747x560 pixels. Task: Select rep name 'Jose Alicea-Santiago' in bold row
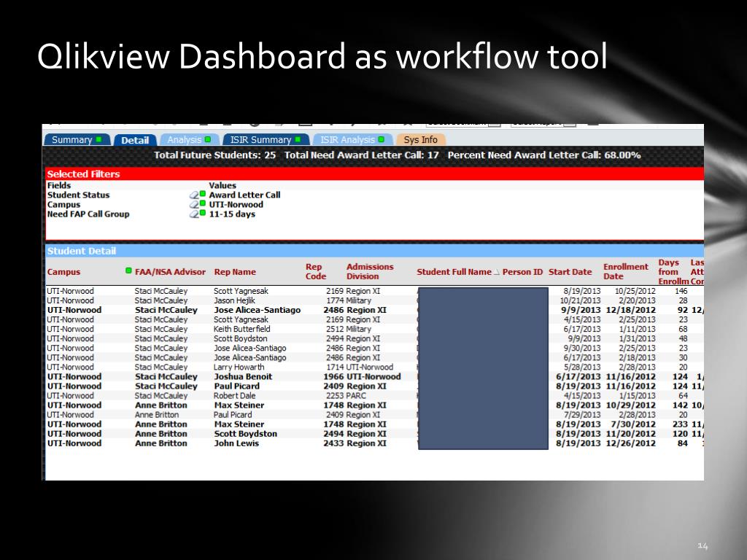tap(258, 310)
